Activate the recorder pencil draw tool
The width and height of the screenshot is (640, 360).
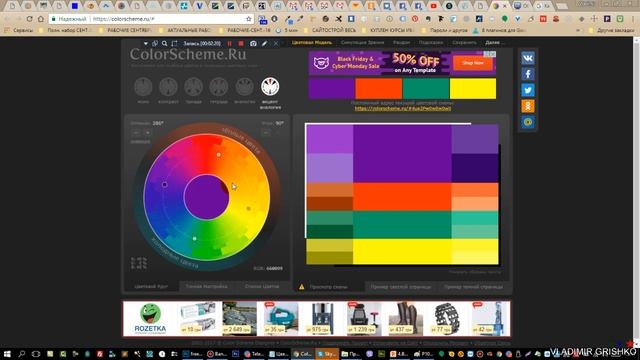[264, 43]
